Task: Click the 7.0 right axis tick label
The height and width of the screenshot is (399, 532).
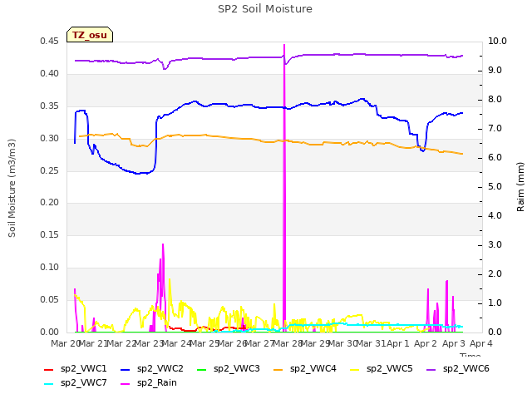Action: pyautogui.click(x=495, y=129)
